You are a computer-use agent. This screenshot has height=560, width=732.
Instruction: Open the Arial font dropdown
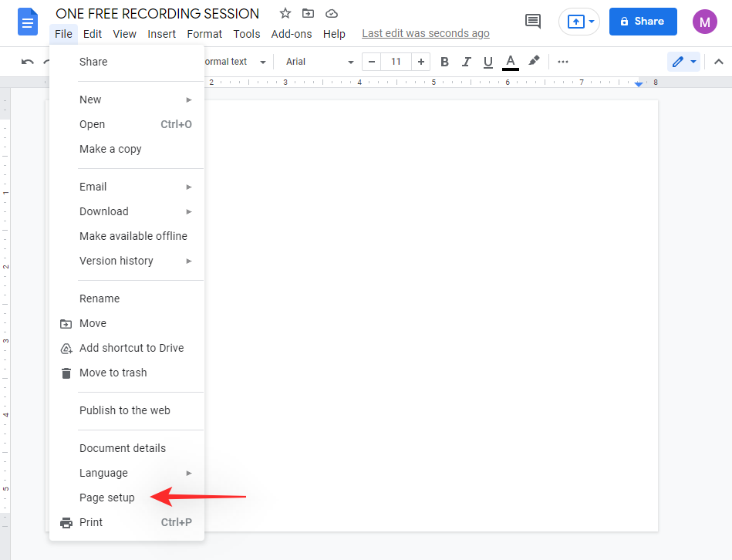click(x=319, y=62)
